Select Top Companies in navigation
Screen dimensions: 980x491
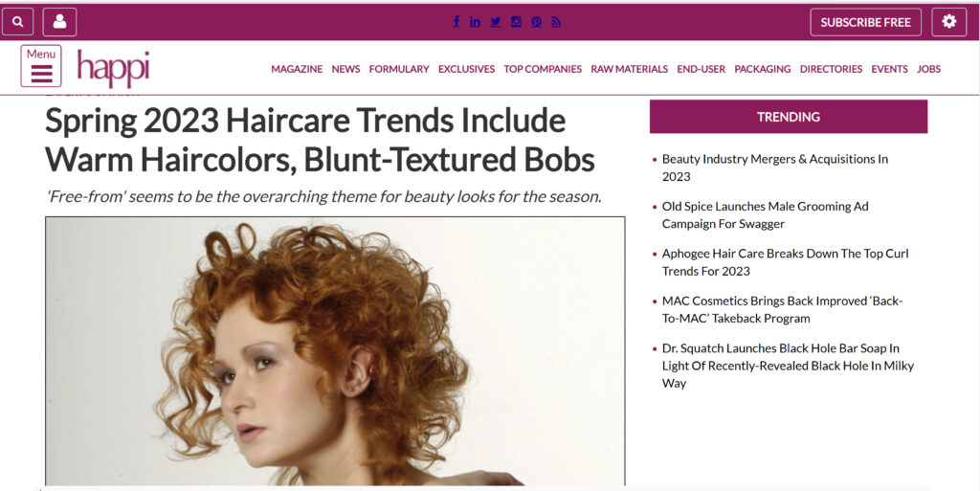[x=543, y=69]
